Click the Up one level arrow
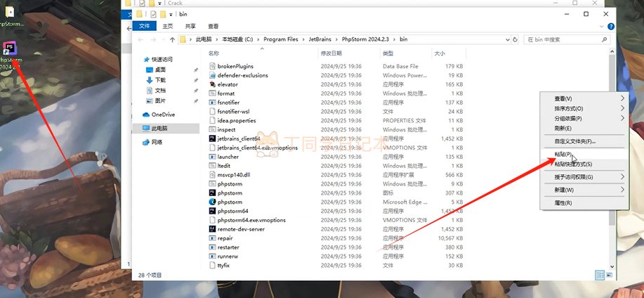This screenshot has width=644, height=298. click(x=172, y=39)
